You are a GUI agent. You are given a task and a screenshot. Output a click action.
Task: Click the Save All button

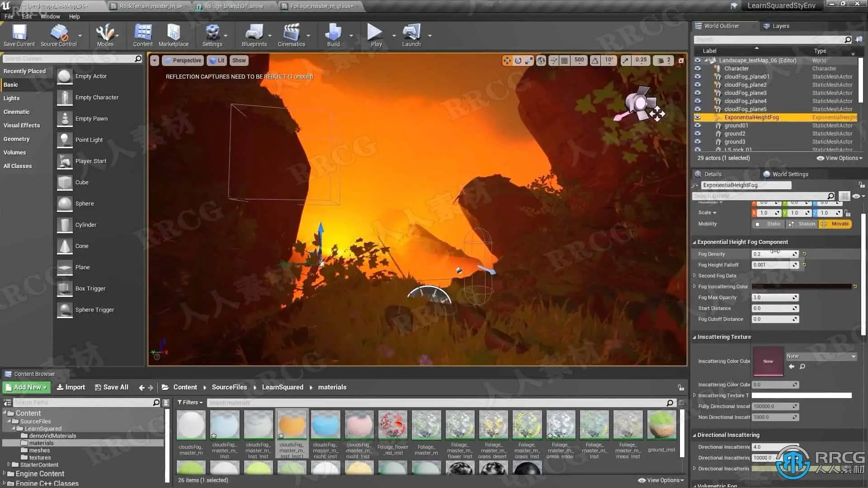[111, 388]
